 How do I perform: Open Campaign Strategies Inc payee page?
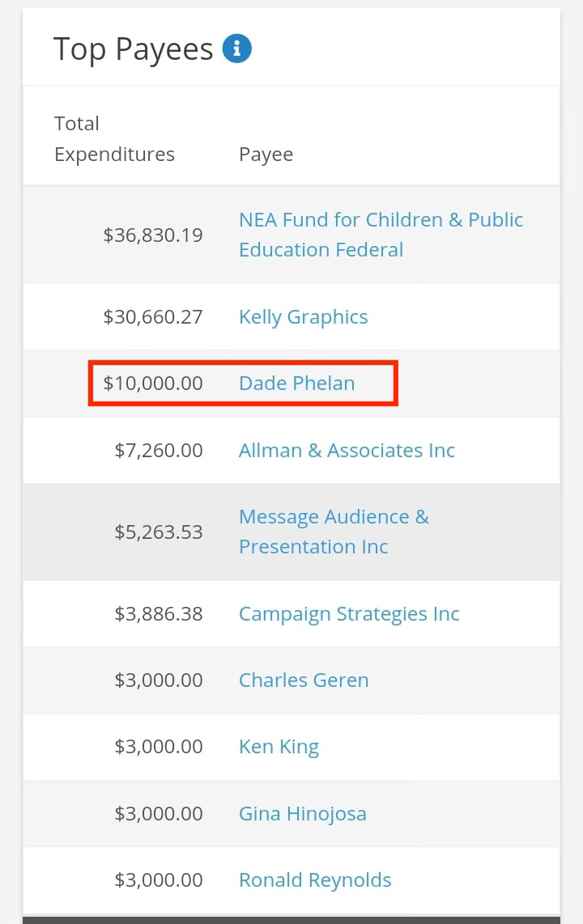pos(349,614)
